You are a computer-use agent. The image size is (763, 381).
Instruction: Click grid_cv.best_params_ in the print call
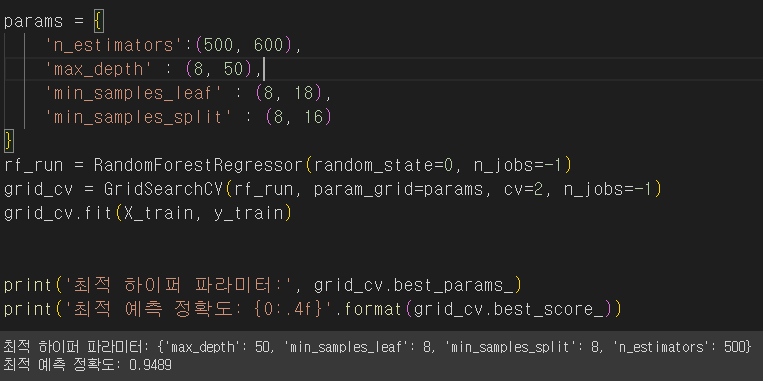point(413,285)
